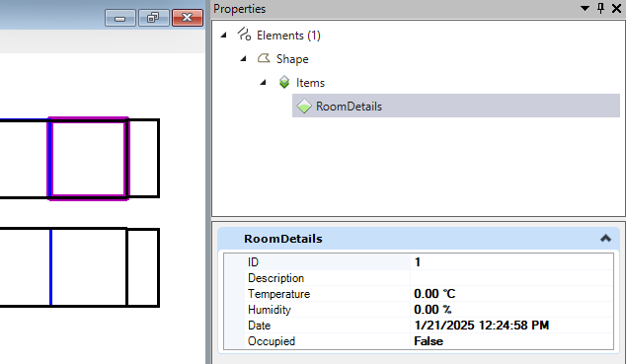The height and width of the screenshot is (364, 626).
Task: Select the magenta highlighted room shape
Action: [x=88, y=159]
